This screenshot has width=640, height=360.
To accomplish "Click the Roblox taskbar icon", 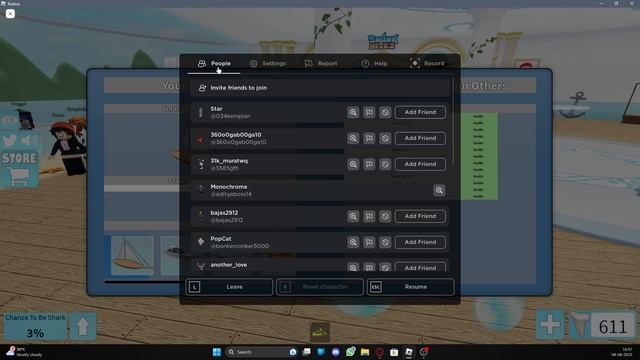I will coord(409,352).
